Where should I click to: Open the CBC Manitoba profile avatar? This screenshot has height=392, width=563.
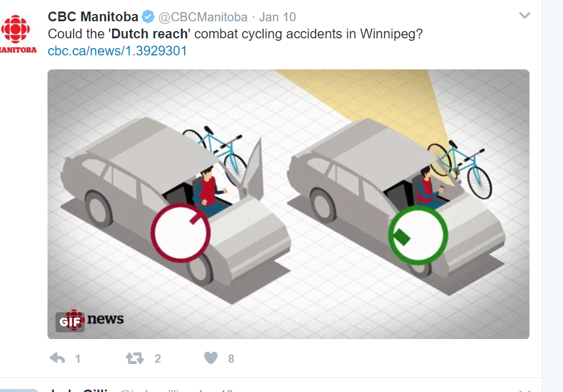click(x=18, y=33)
